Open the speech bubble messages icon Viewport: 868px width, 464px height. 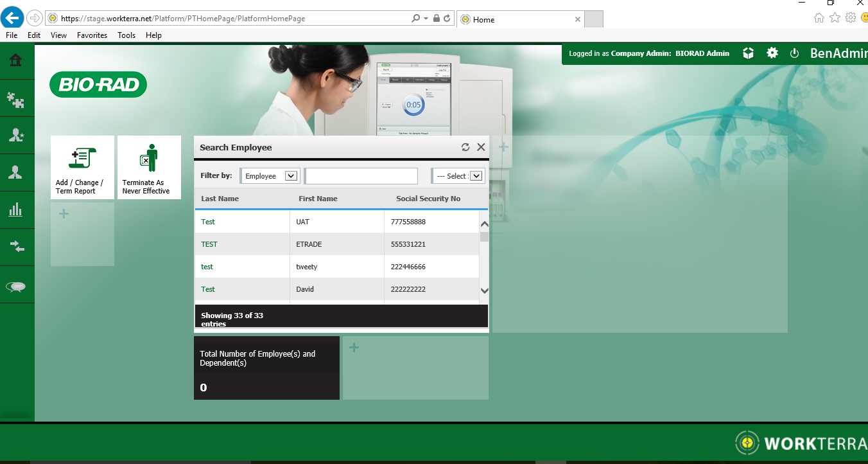pos(16,287)
